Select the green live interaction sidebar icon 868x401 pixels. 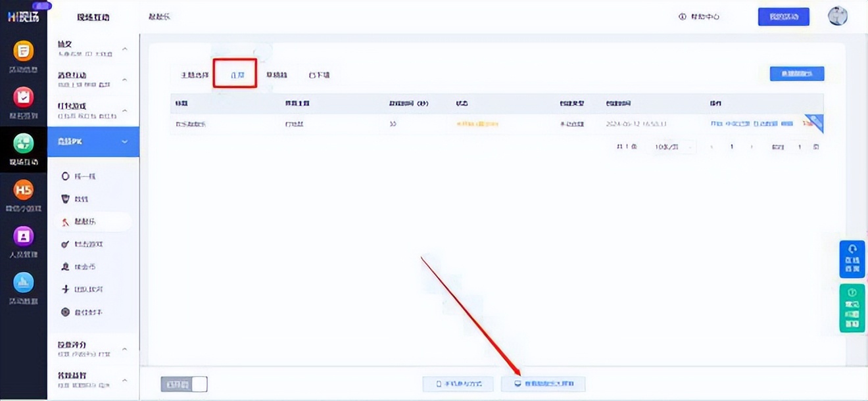[x=24, y=145]
